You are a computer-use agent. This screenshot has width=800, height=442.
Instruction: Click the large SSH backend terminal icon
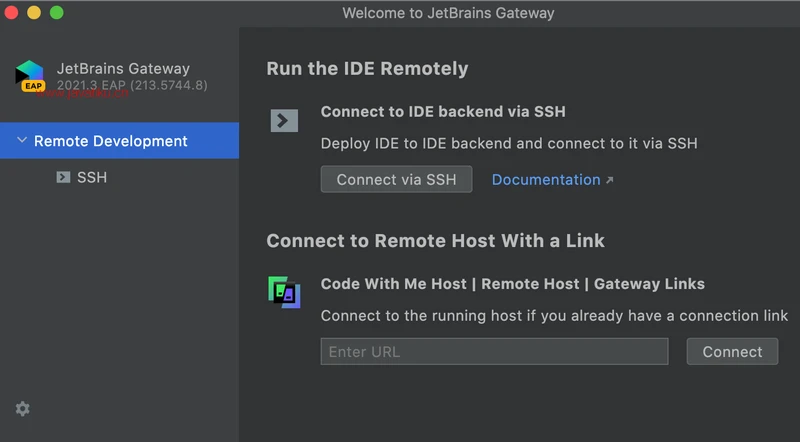pos(284,120)
